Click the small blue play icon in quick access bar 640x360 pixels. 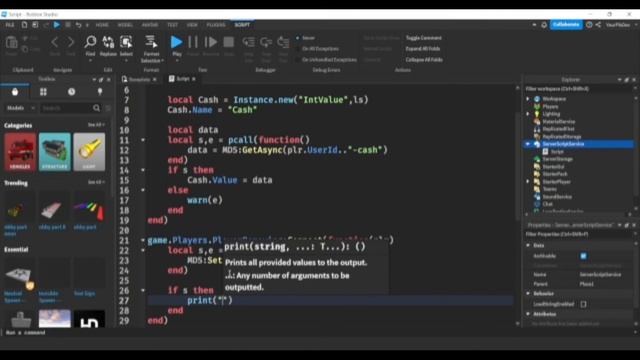tap(57, 25)
